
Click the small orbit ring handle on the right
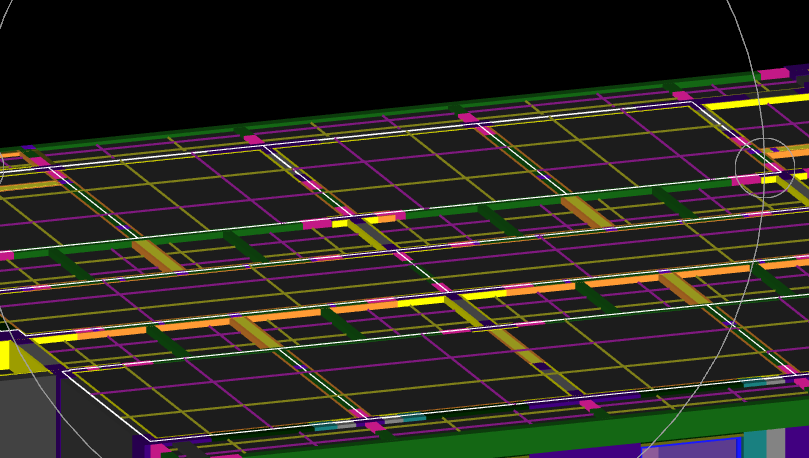(765, 168)
